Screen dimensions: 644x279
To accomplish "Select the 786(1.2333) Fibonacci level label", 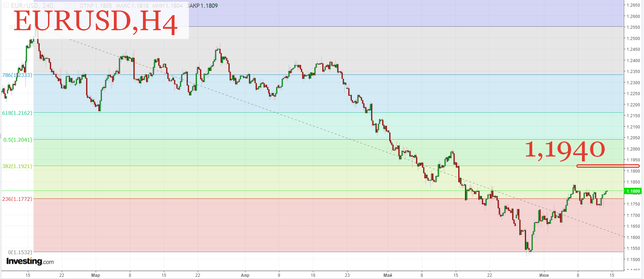I will pyautogui.click(x=17, y=75).
